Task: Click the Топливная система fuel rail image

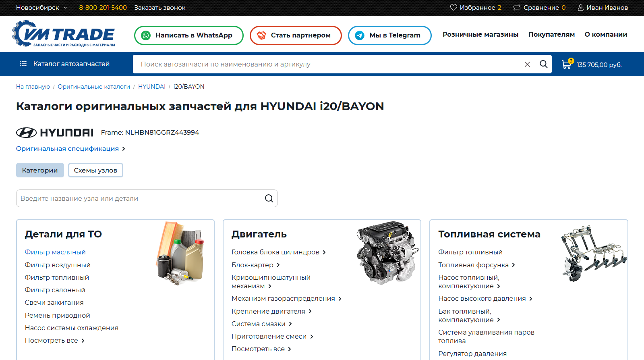Action: (x=594, y=253)
